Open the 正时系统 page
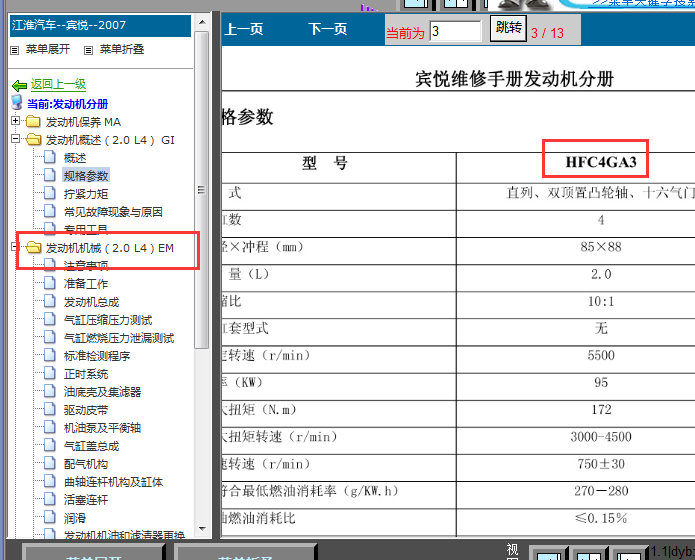The width and height of the screenshot is (695, 560). [86, 374]
